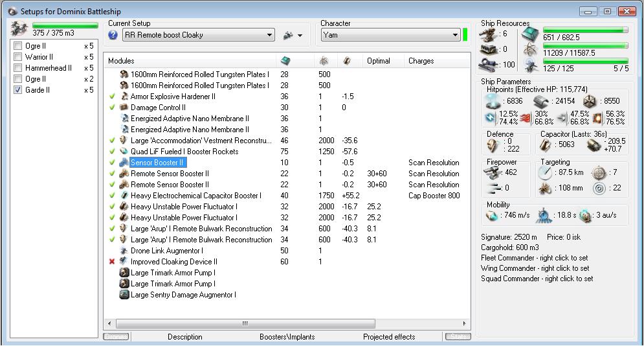Viewport: 644px width, 346px height.
Task: Click the Large Sentry Damage Augmentor rig icon
Action: [124, 294]
